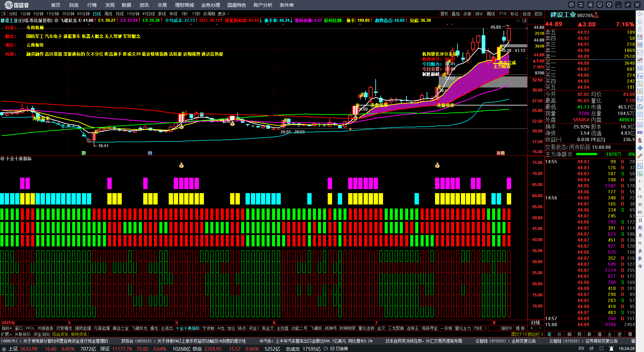644x352 pixels.
Task: Open the 模板 template dropdown
Action: (521, 328)
